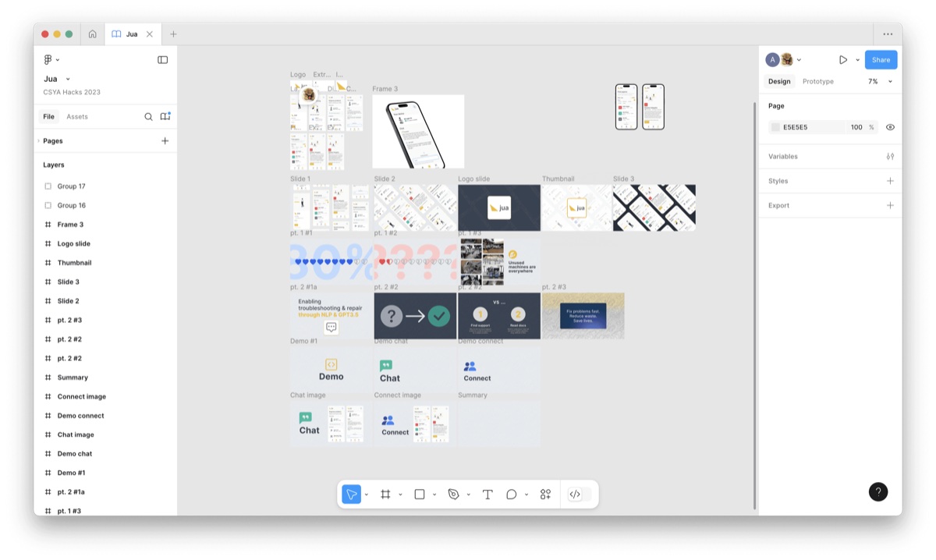Open the Variables settings icon

pos(890,156)
